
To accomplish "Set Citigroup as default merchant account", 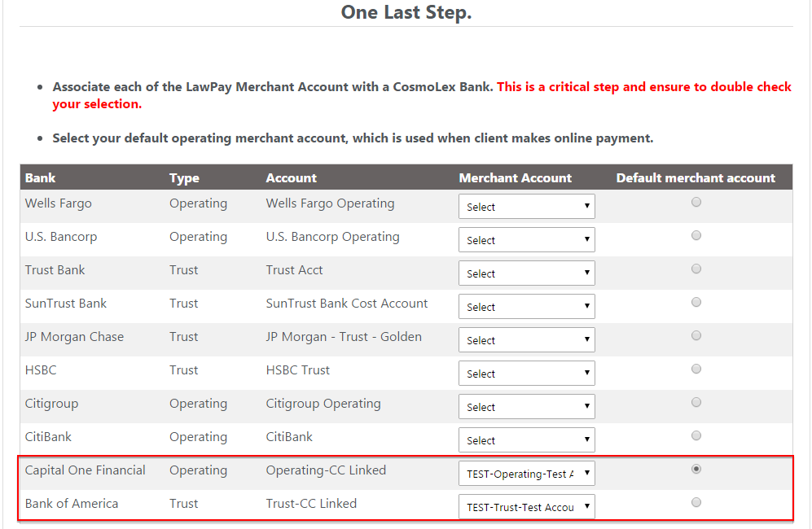I will [x=696, y=402].
